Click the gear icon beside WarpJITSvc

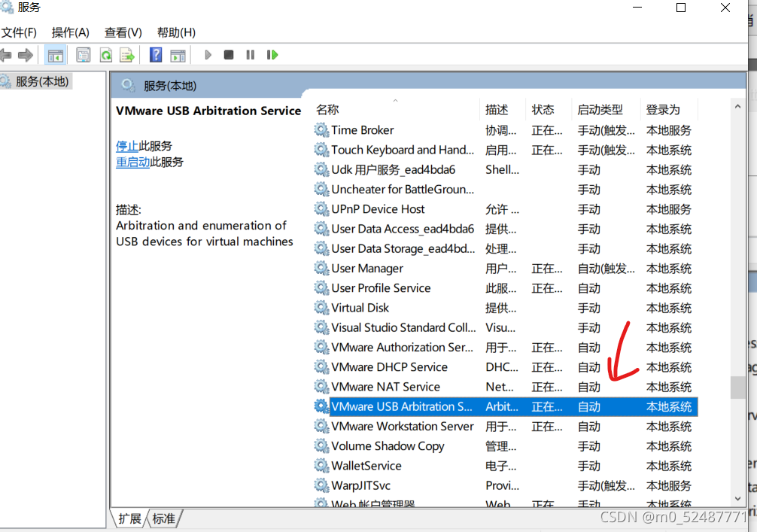point(321,485)
